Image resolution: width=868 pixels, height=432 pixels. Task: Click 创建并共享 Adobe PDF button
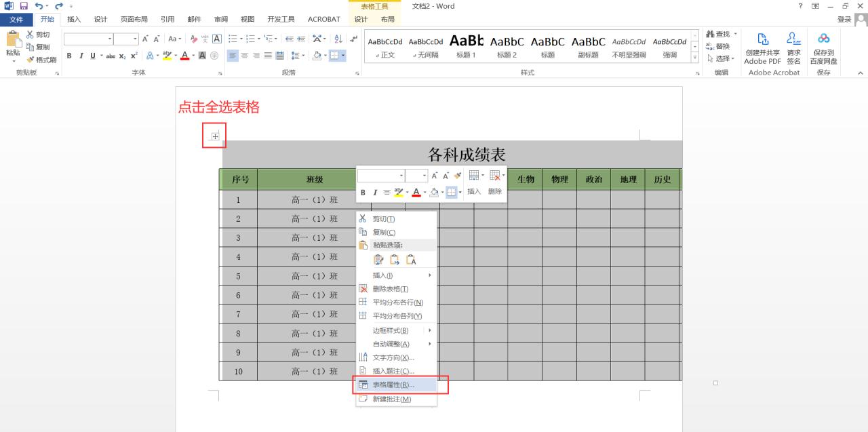[x=763, y=48]
